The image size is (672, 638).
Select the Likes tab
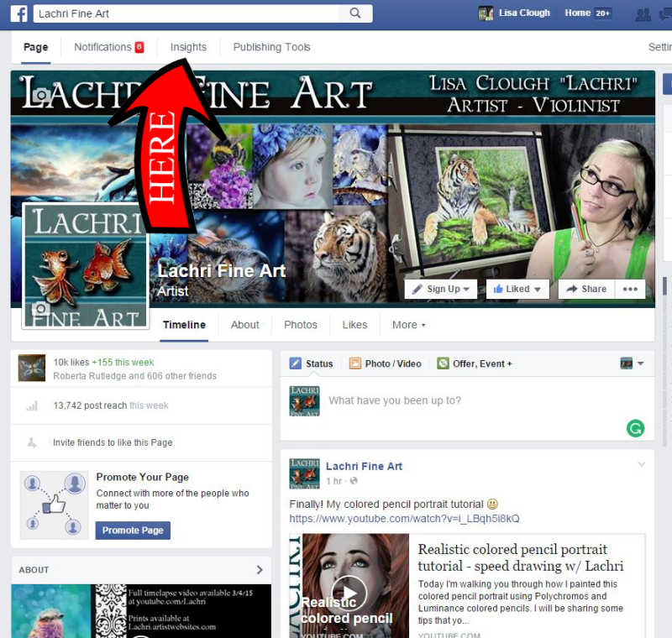click(x=354, y=325)
